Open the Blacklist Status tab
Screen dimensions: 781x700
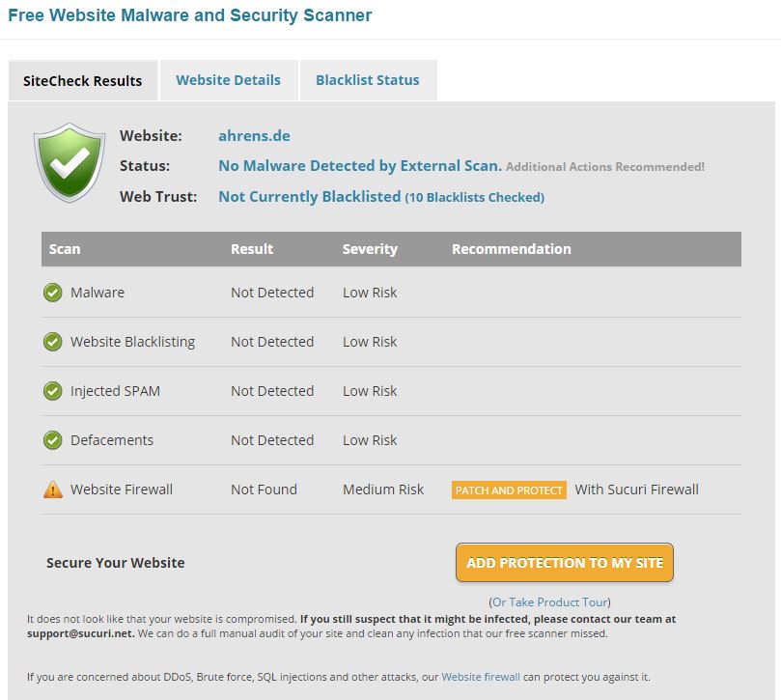click(x=368, y=80)
